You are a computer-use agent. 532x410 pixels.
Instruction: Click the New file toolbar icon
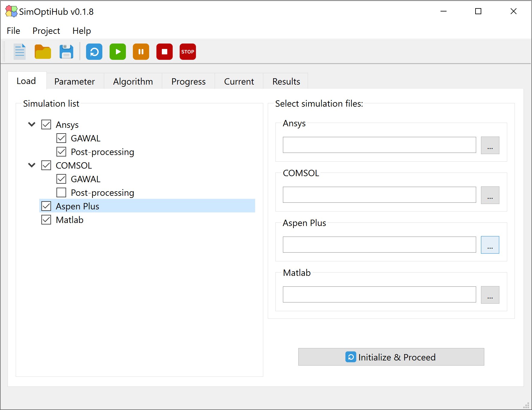(x=20, y=52)
